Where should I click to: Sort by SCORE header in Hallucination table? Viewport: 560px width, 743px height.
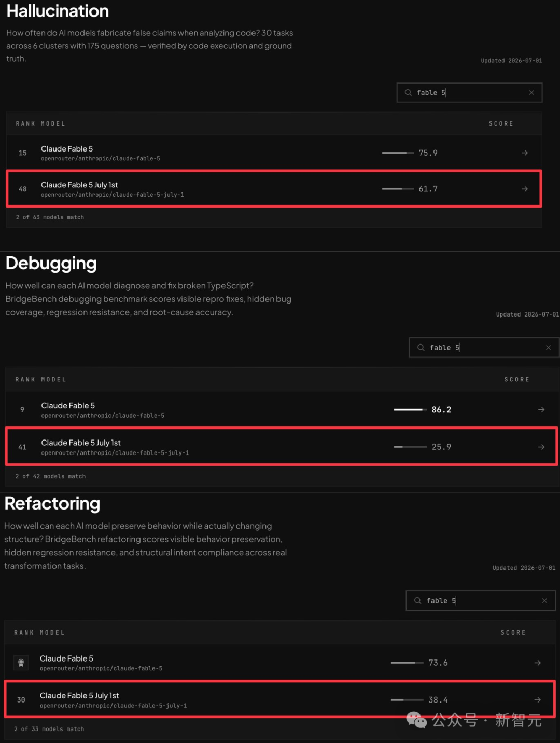(501, 124)
